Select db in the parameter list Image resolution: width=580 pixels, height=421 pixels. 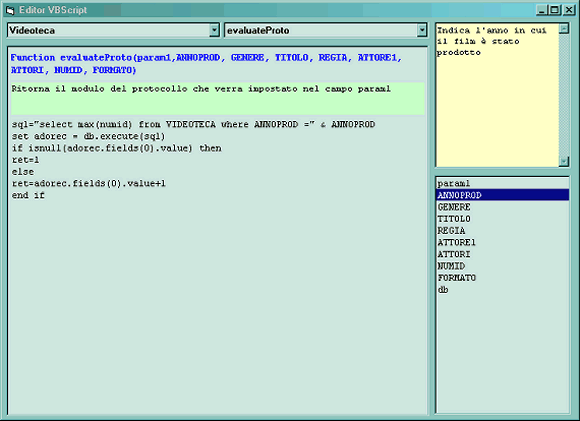502,290
